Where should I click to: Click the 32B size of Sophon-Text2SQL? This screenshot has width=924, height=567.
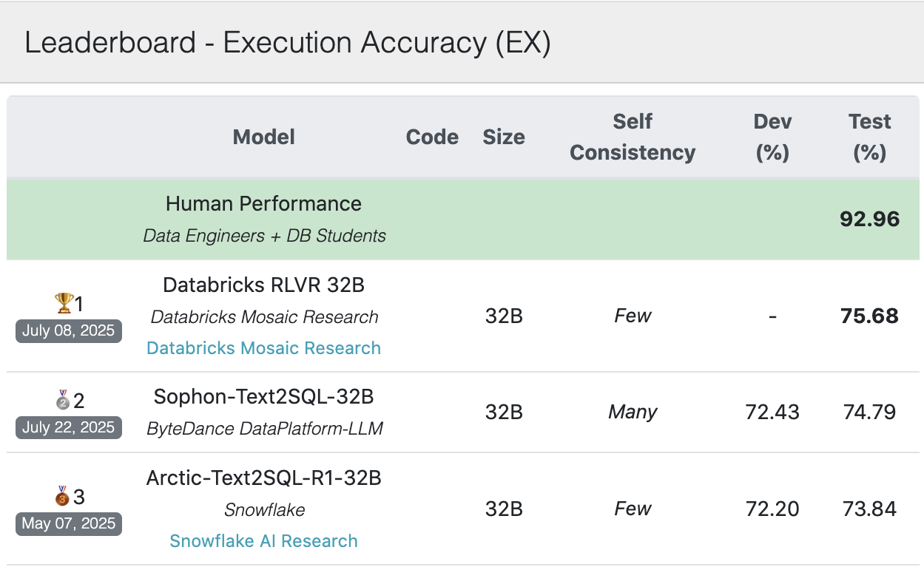(x=504, y=412)
